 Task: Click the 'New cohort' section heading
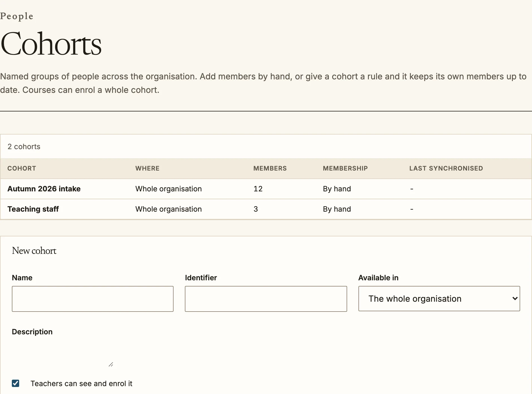(x=34, y=251)
